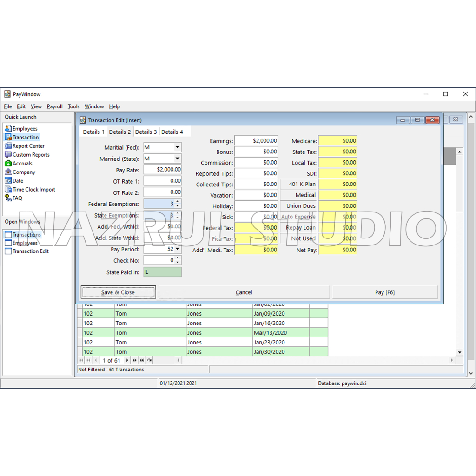Go to the next transaction record
The width and height of the screenshot is (476, 476).
(127, 360)
